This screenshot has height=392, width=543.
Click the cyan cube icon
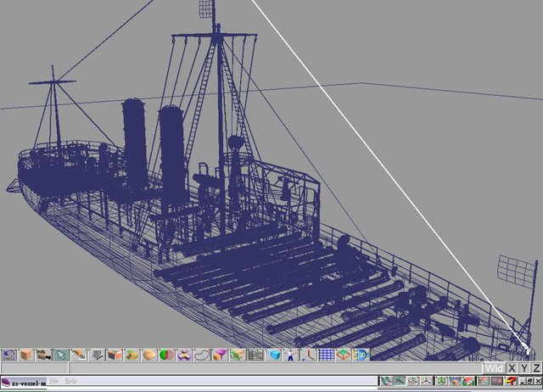[273, 355]
